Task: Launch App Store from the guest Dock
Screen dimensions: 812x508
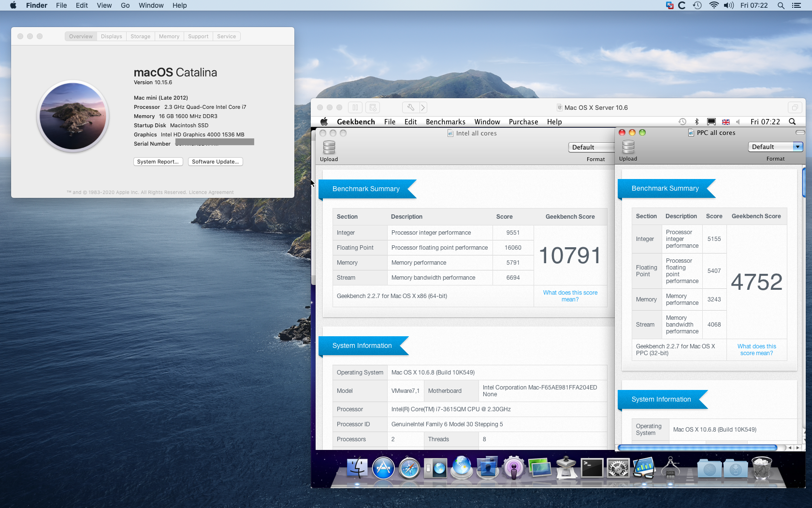Action: (383, 468)
